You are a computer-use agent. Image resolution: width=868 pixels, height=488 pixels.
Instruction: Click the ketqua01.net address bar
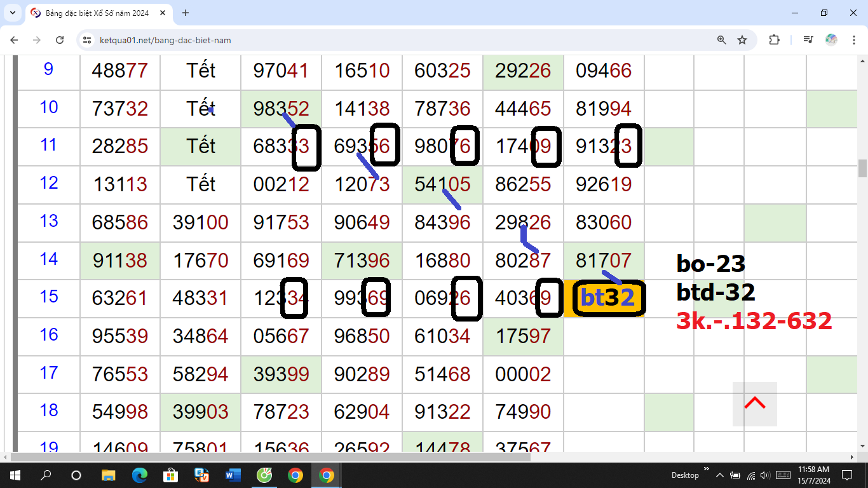[x=381, y=40]
